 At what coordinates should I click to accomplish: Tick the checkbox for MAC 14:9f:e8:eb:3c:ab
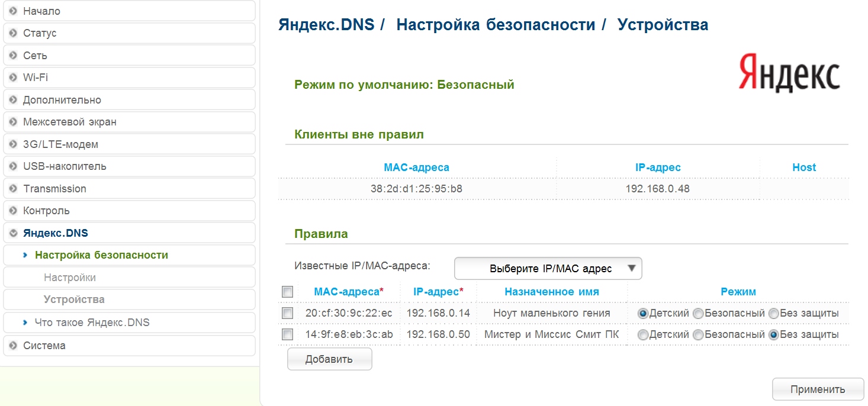287,334
